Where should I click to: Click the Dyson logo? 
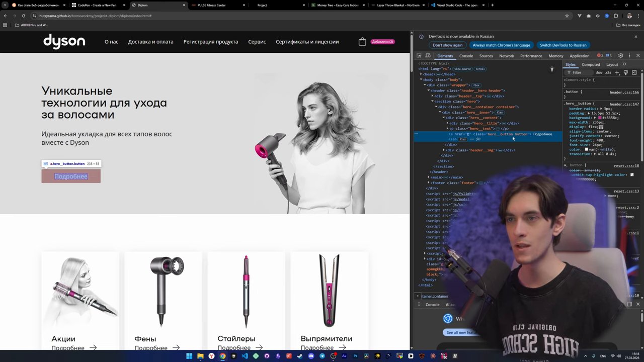point(64,41)
